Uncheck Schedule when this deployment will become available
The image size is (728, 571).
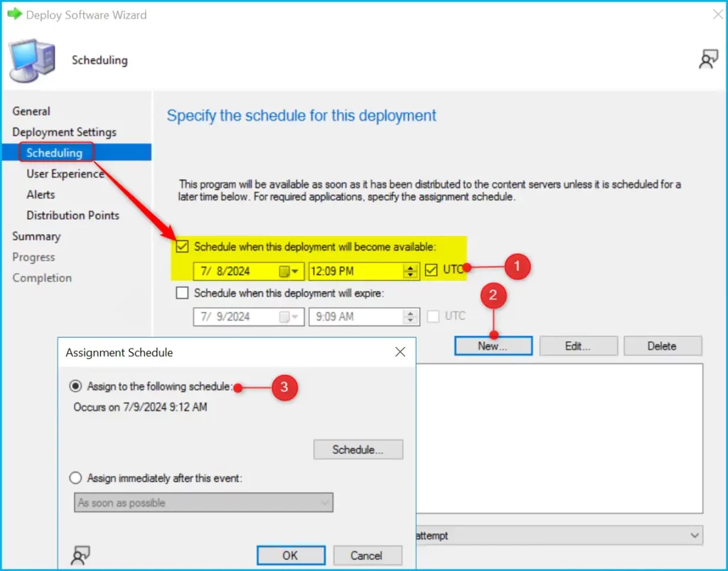click(183, 247)
